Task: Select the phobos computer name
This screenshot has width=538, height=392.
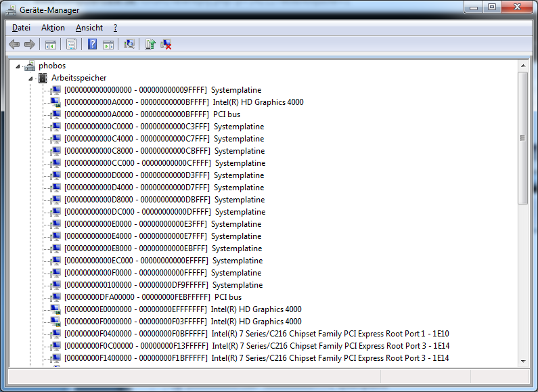Action: click(x=52, y=66)
